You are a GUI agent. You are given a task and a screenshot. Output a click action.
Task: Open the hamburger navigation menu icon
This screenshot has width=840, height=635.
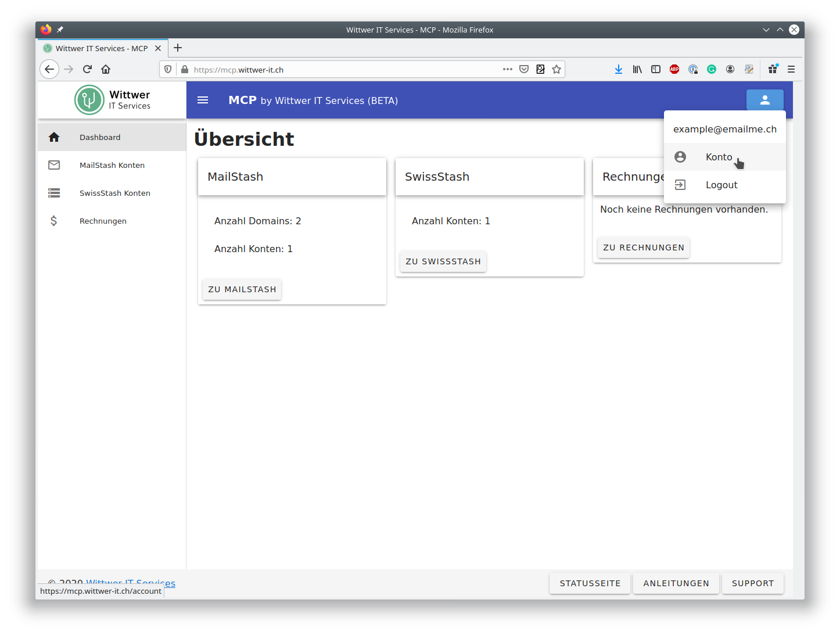(203, 100)
